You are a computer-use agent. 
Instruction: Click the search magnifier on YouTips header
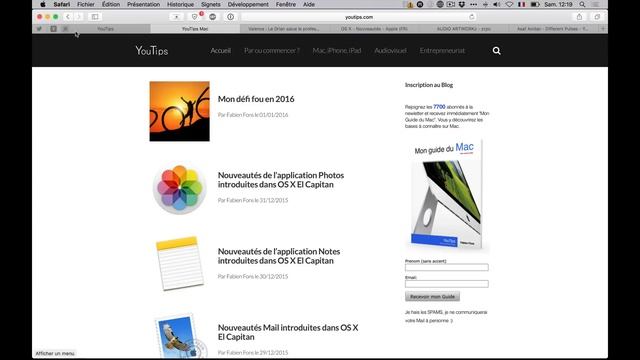[496, 51]
